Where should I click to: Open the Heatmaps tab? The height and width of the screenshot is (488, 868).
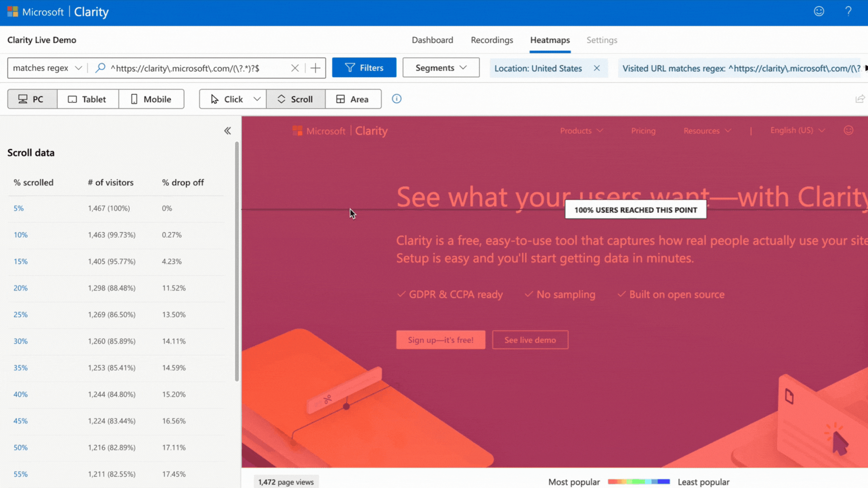pyautogui.click(x=550, y=40)
